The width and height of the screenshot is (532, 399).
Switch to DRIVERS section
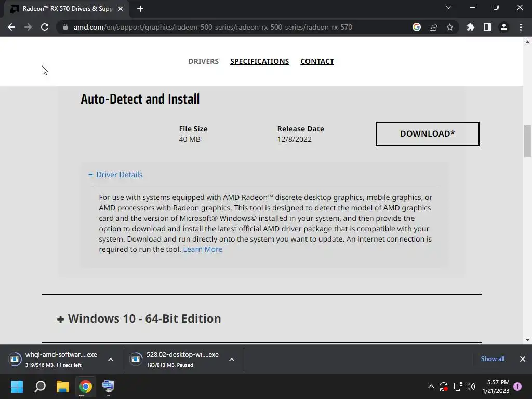pyautogui.click(x=204, y=61)
